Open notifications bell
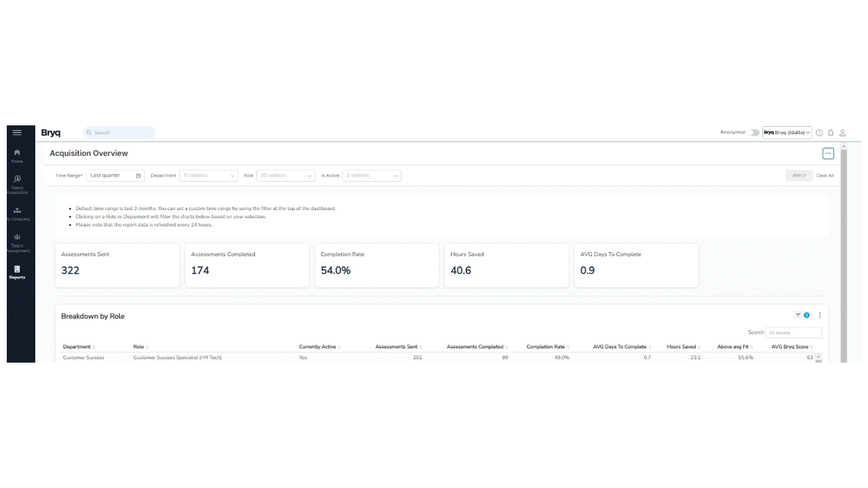Image resolution: width=868 pixels, height=488 pixels. tap(831, 133)
